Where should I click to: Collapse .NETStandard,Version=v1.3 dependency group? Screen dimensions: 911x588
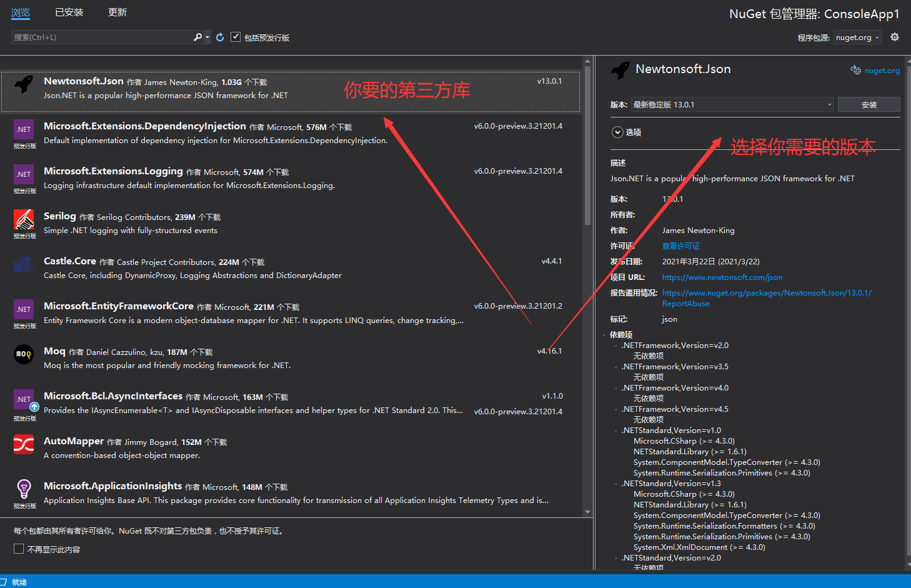[616, 484]
